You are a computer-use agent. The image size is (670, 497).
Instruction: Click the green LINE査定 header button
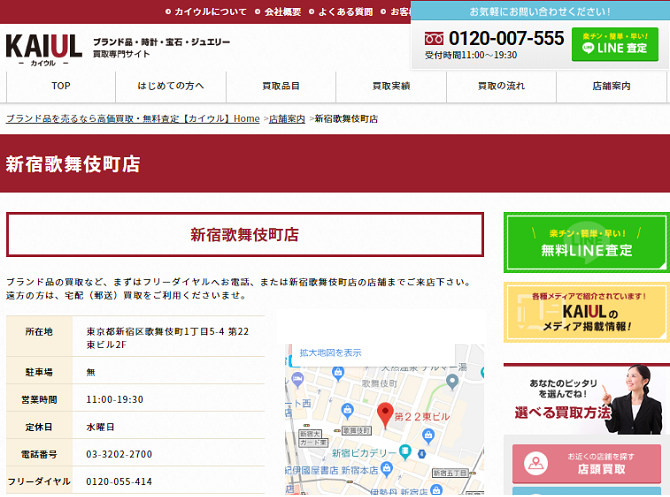(x=615, y=44)
